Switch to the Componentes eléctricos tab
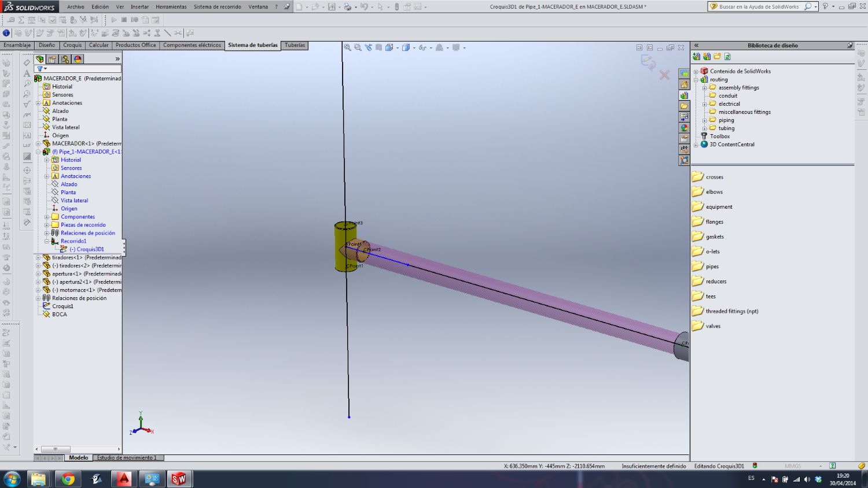The height and width of the screenshot is (488, 868). [192, 45]
